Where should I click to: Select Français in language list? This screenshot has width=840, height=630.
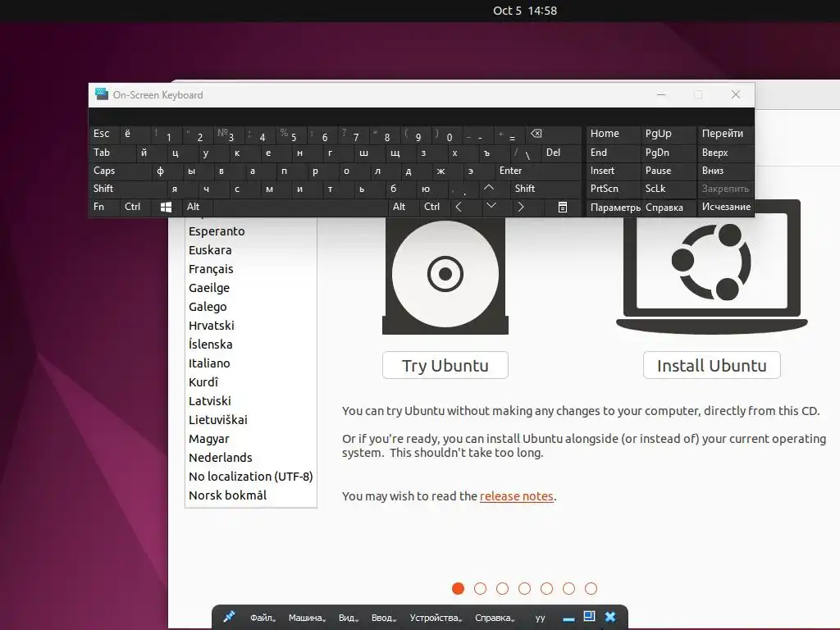point(251,269)
